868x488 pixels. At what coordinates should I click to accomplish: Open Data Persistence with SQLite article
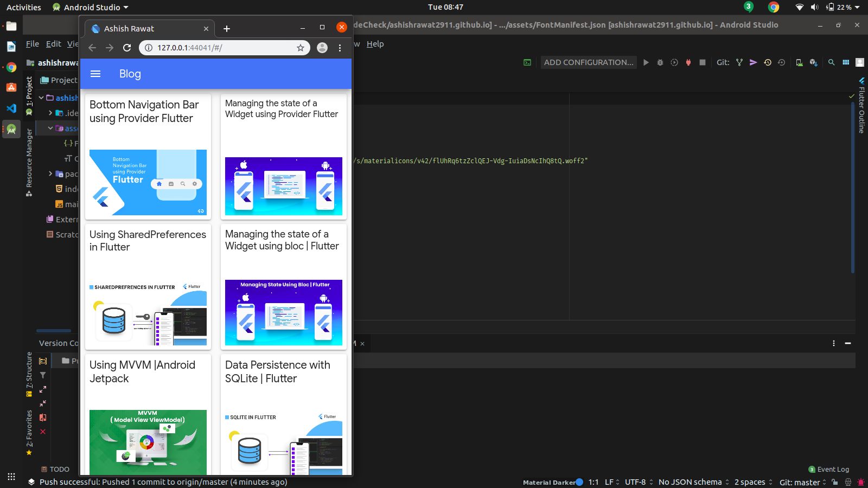click(x=284, y=415)
